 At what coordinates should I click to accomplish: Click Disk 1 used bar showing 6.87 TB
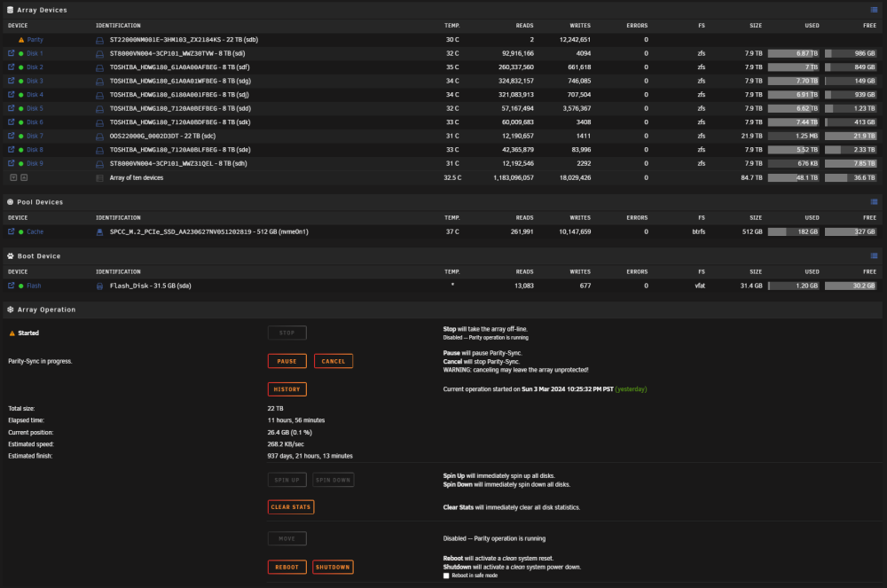coord(793,53)
